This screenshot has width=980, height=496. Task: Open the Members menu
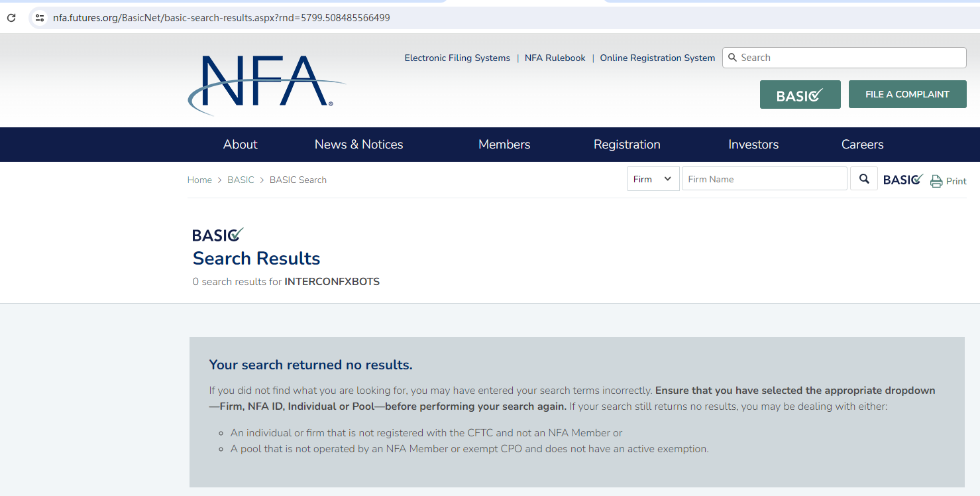(x=504, y=145)
